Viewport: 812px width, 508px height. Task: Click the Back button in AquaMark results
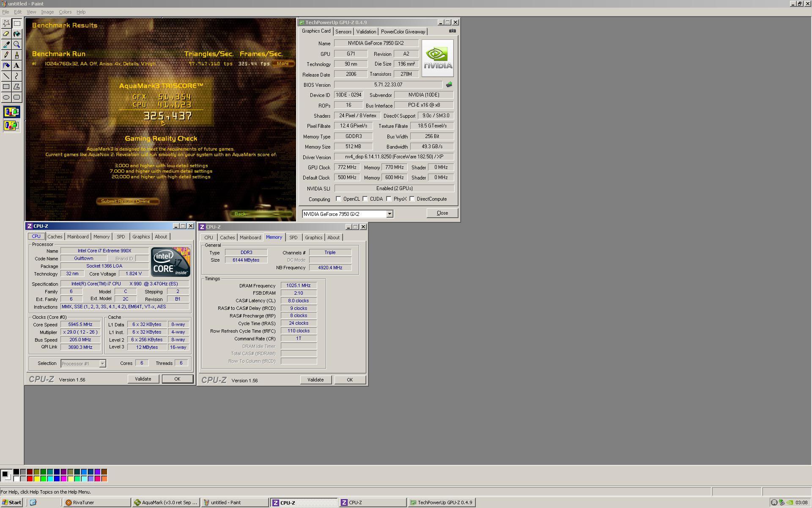pos(262,214)
